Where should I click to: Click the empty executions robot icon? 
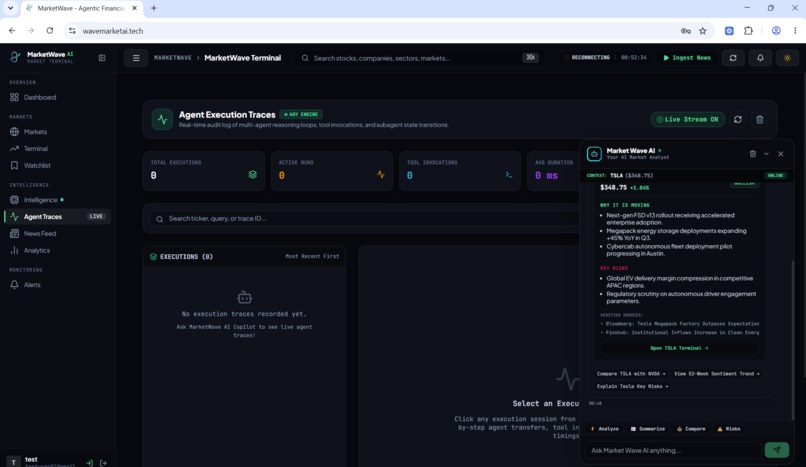(x=244, y=297)
